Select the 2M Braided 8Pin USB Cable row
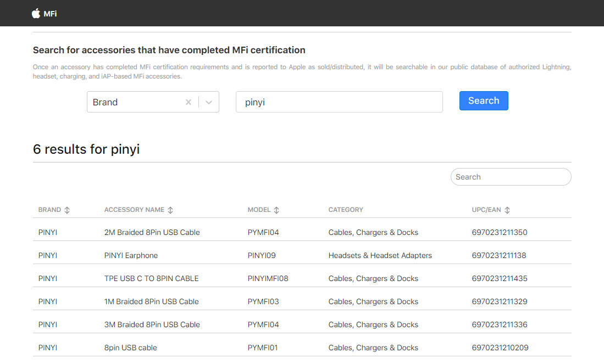This screenshot has height=364, width=604. pos(152,232)
